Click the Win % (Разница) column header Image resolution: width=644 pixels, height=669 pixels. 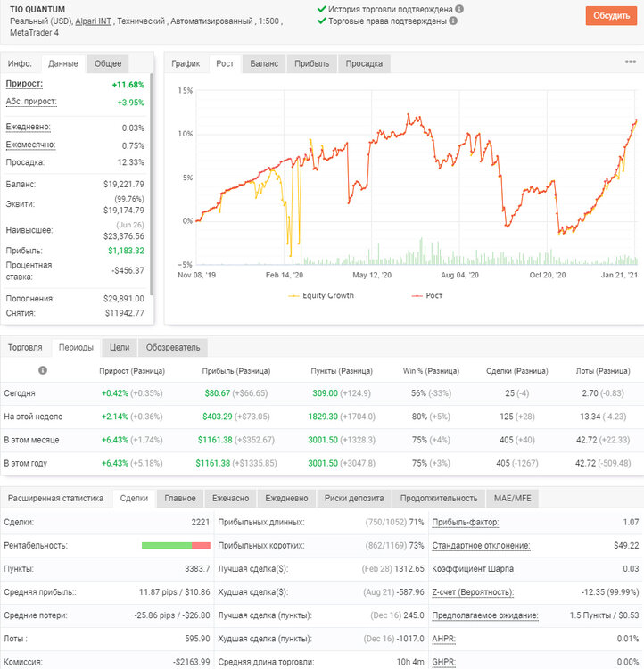click(431, 371)
